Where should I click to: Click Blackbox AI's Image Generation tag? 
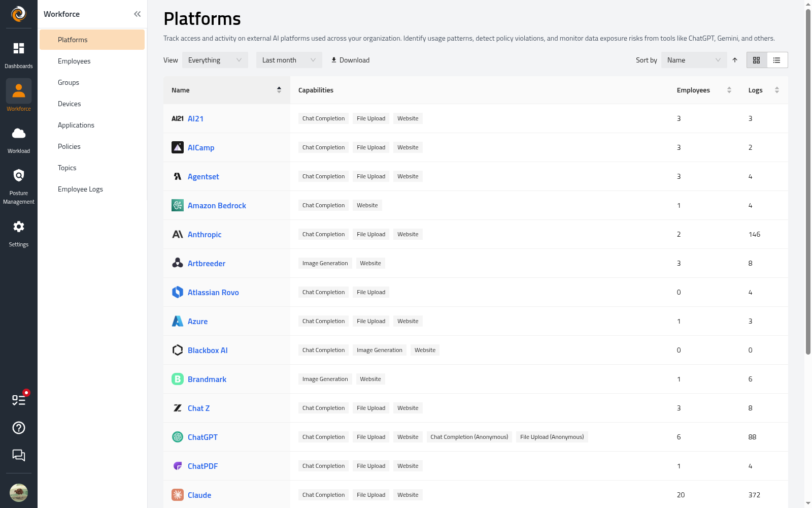pos(380,350)
